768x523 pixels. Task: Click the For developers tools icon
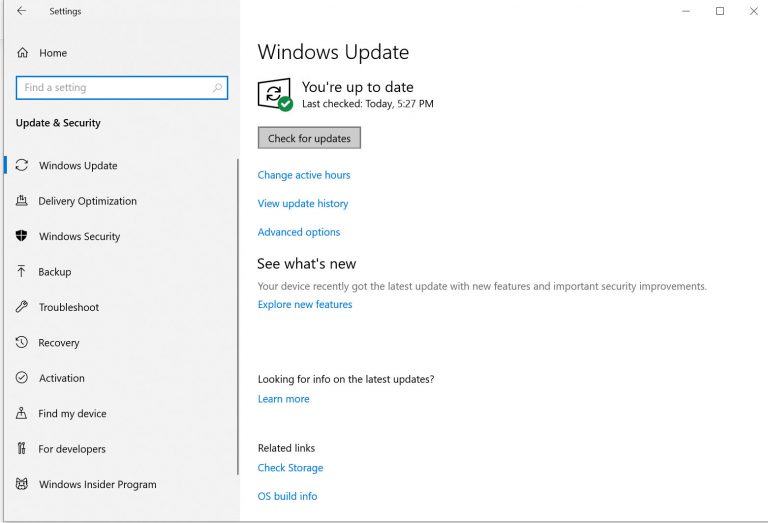22,448
